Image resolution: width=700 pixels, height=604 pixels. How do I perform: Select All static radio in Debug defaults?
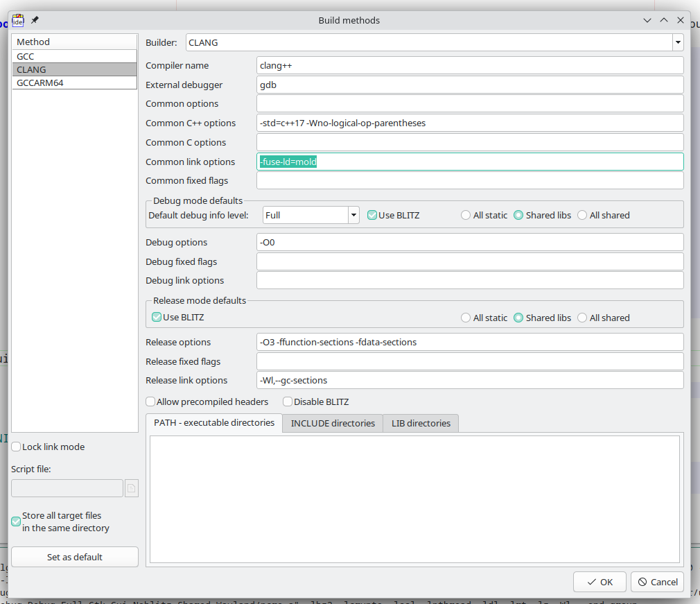point(466,215)
